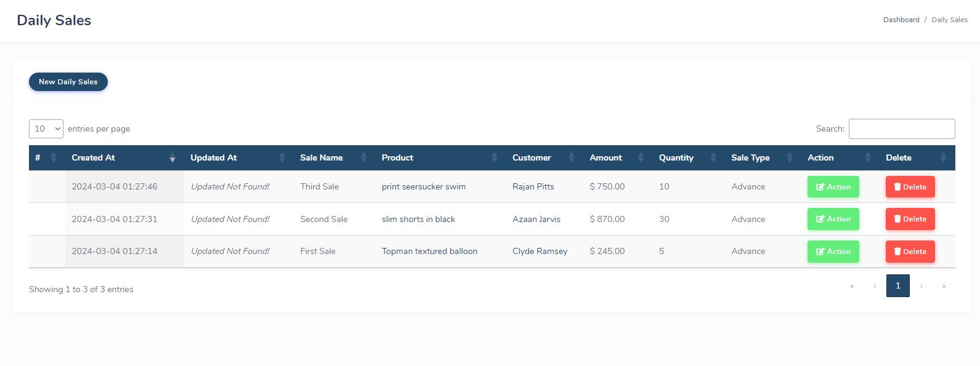Open the entries per page dropdown

pyautogui.click(x=46, y=129)
